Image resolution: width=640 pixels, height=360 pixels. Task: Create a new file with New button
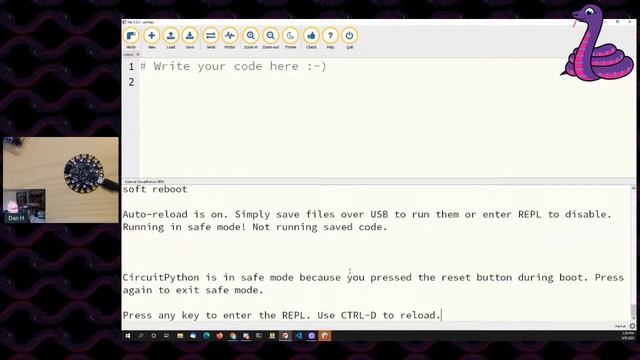click(151, 38)
